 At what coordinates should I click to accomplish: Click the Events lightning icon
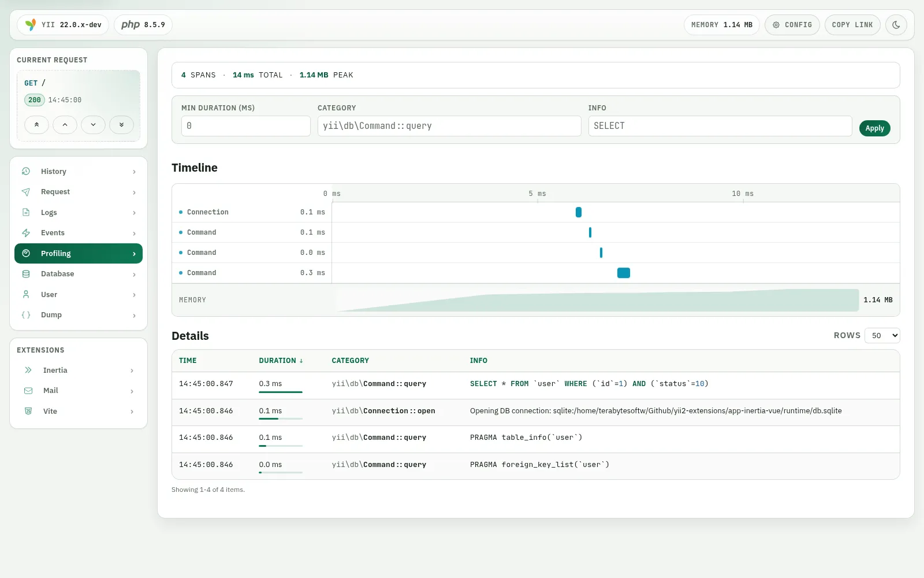(26, 233)
